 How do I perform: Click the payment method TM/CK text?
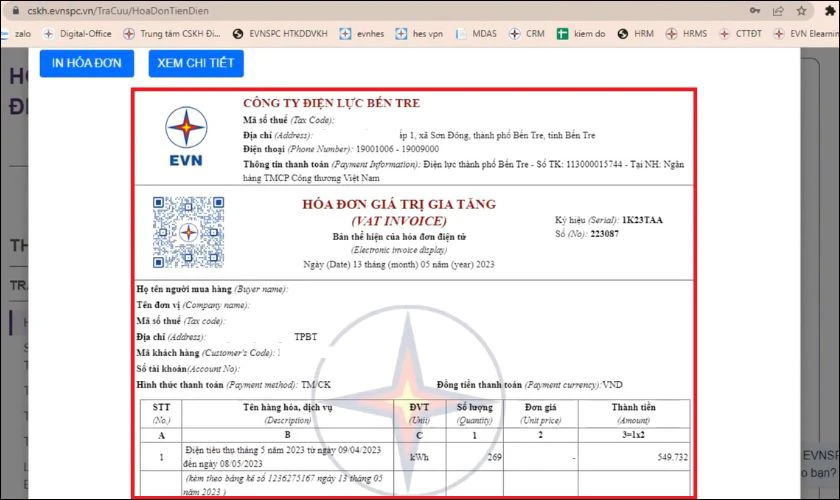pos(316,385)
